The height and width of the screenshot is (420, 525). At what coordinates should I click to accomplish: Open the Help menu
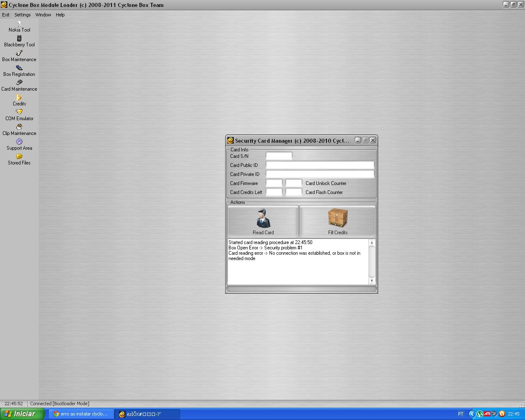click(x=60, y=15)
